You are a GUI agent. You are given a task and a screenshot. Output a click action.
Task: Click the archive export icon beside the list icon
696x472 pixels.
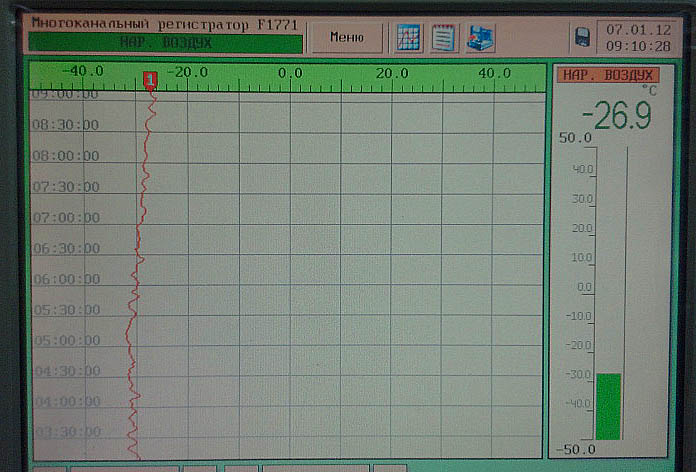tap(480, 38)
